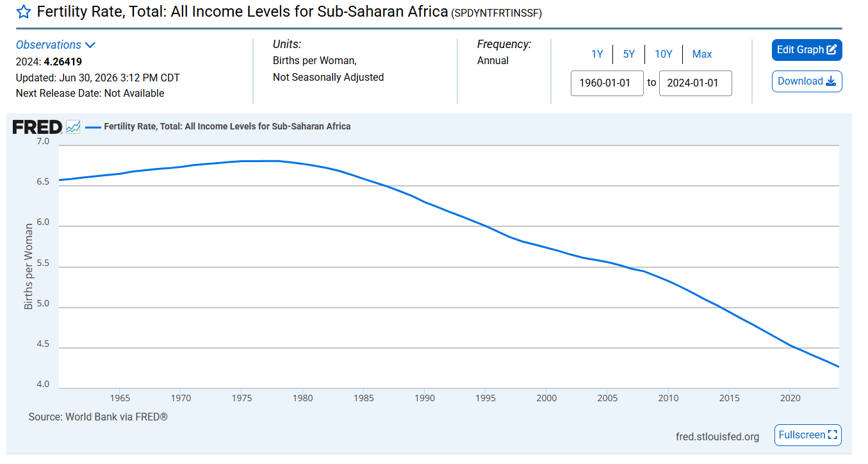
Task: Click the small chart icon next to FRED
Action: (x=73, y=127)
